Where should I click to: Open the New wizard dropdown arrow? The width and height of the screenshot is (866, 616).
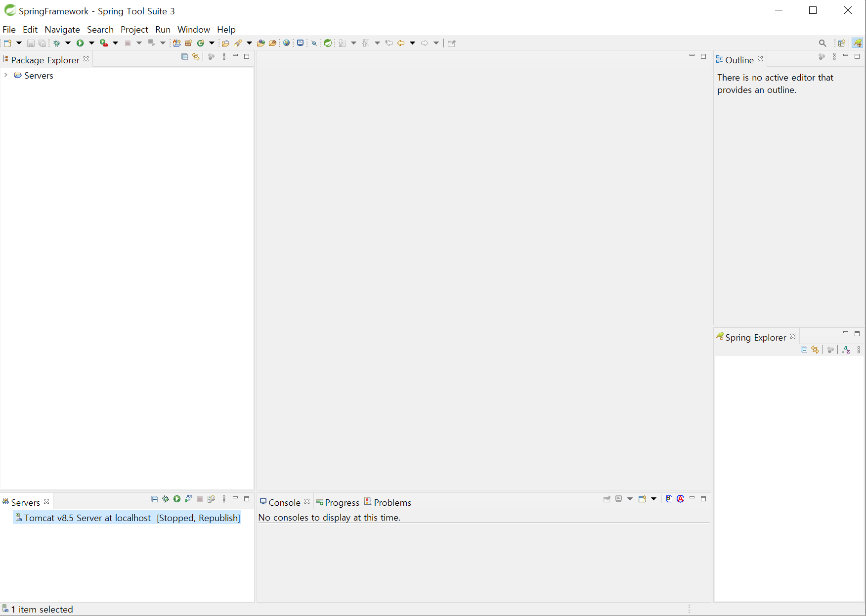pos(19,43)
